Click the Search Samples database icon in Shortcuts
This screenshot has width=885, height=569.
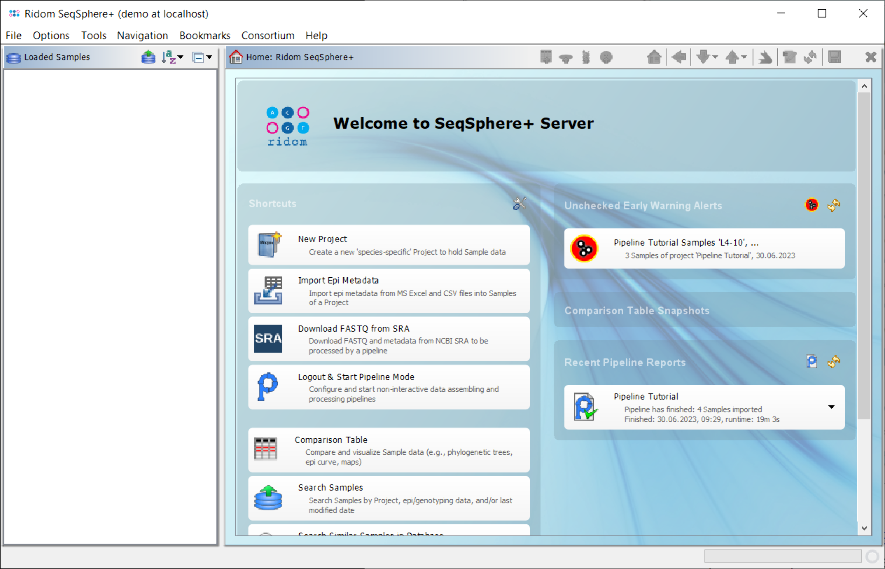pyautogui.click(x=268, y=497)
